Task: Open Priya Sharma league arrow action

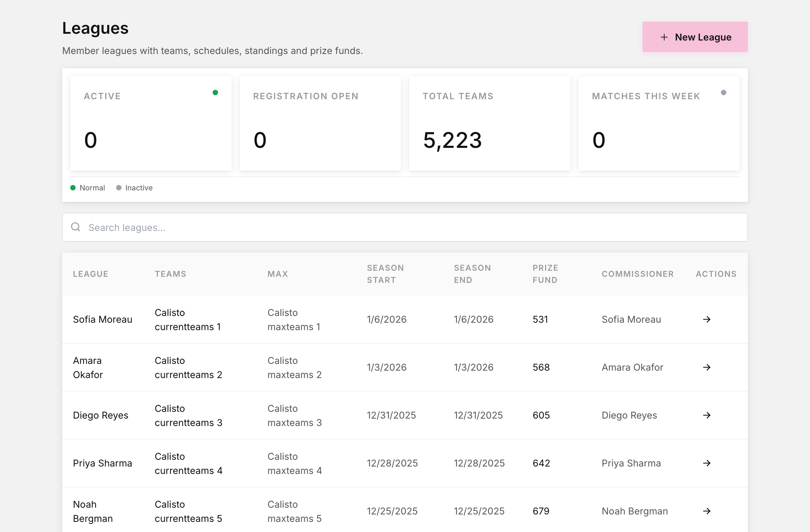Action: click(x=706, y=463)
